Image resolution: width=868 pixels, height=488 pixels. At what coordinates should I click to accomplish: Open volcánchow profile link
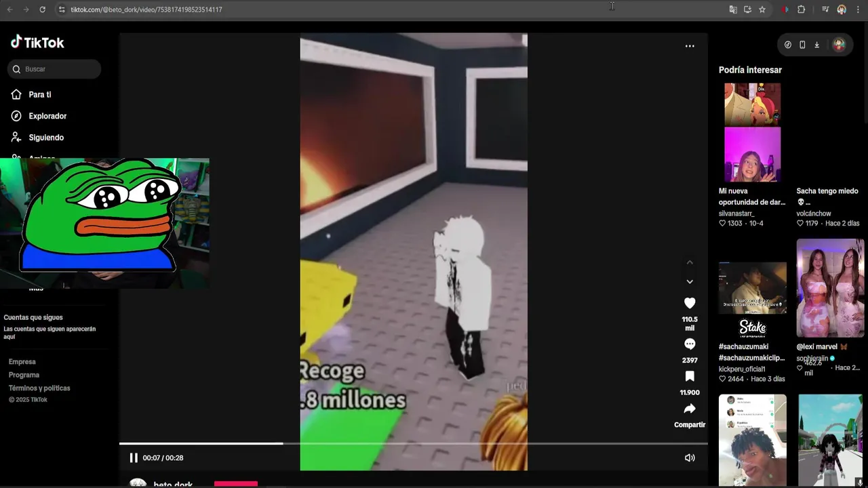coord(814,213)
